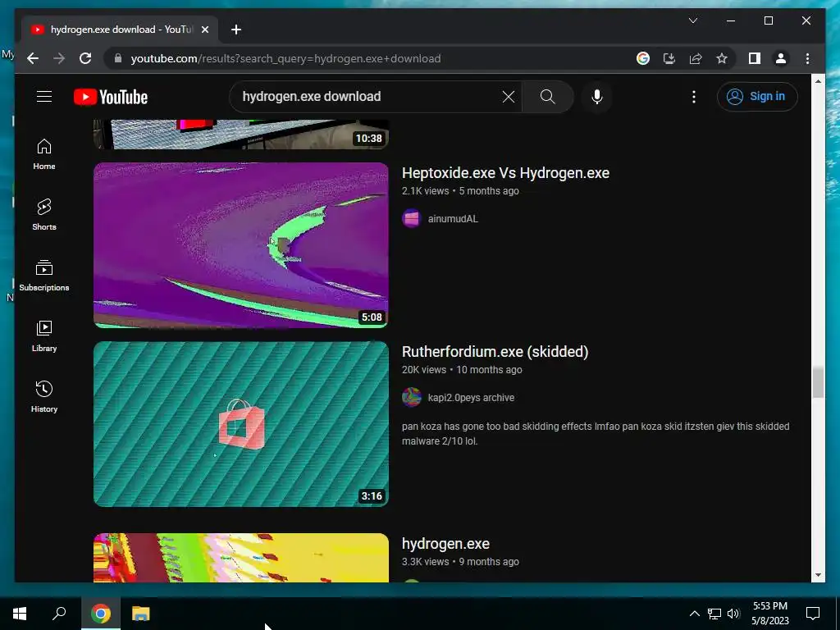
Task: Close the hydrogen.exe download tab
Action: click(204, 30)
